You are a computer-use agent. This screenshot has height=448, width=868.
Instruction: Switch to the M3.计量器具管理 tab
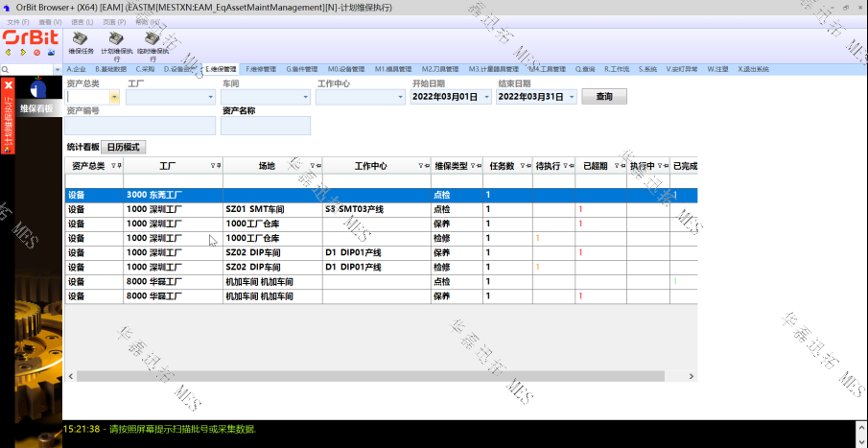pyautogui.click(x=494, y=69)
